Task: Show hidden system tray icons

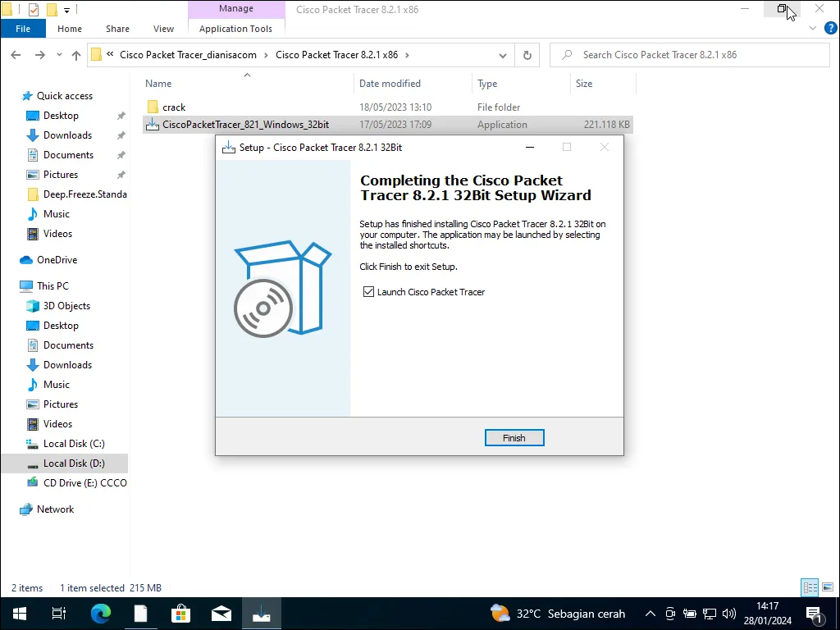Action: pos(651,614)
